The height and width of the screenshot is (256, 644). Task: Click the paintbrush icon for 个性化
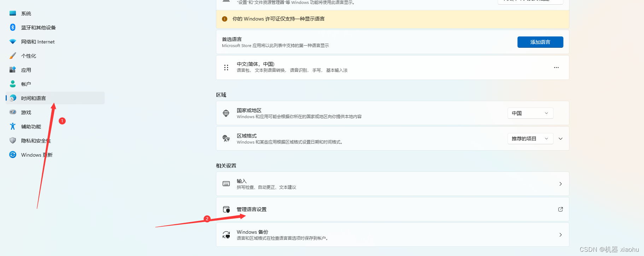click(13, 56)
